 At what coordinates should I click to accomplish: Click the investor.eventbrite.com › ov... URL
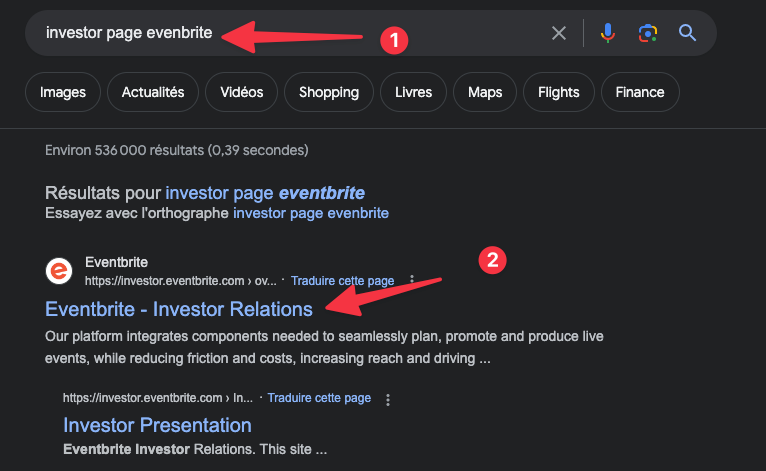click(181, 281)
